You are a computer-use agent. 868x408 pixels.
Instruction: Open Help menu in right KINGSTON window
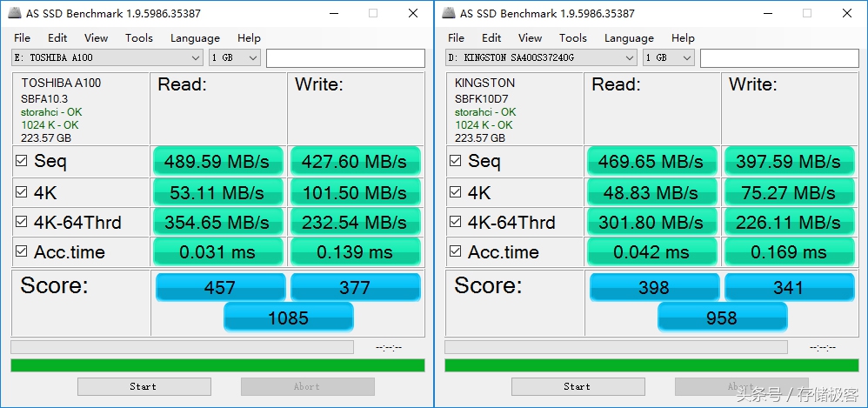683,37
